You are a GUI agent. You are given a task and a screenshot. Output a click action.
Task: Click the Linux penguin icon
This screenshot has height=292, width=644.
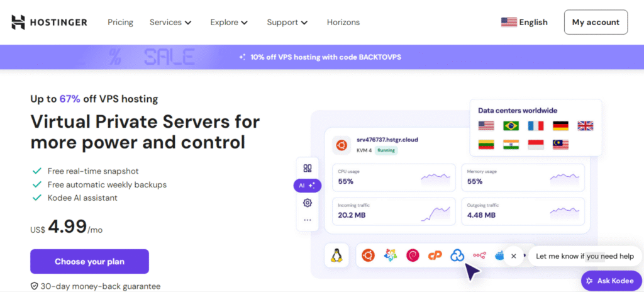pos(336,255)
